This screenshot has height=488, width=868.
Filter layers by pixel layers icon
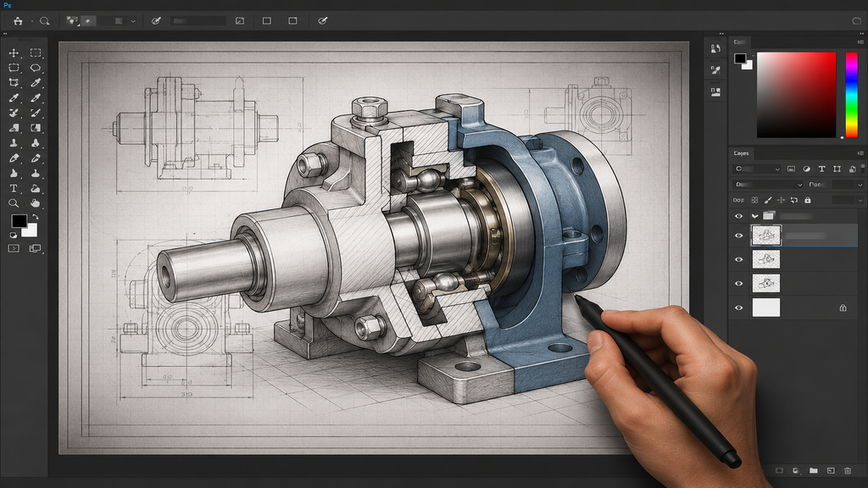coord(791,169)
